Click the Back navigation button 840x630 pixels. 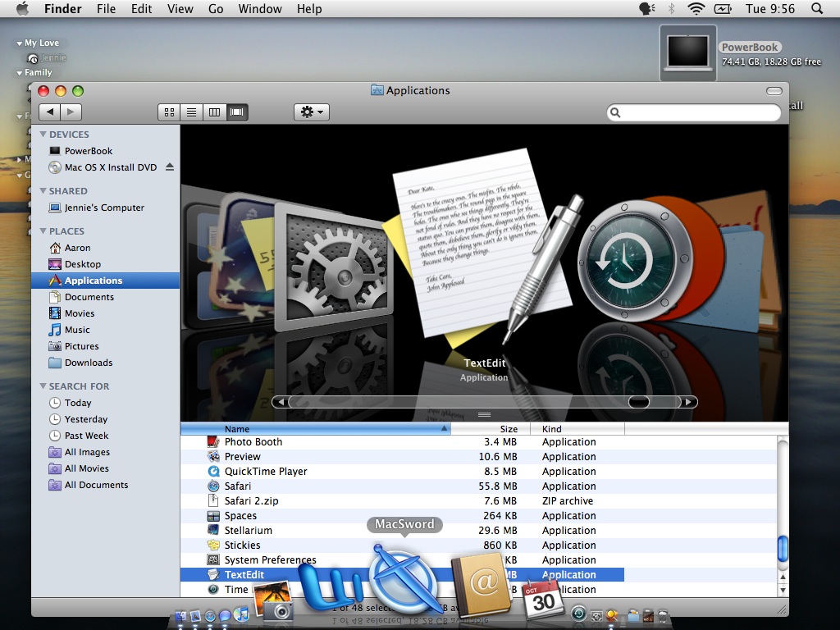point(50,112)
